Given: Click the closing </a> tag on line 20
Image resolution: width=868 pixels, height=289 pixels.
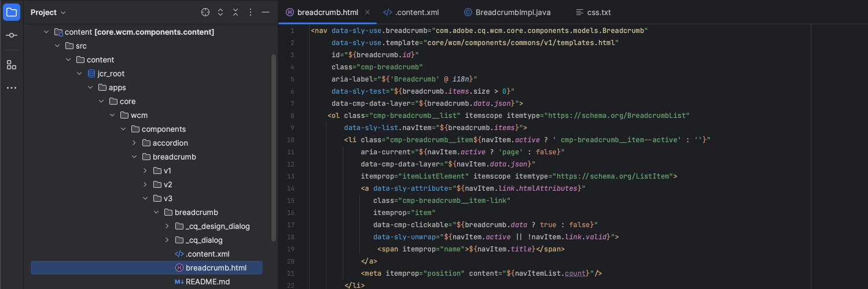Looking at the screenshot, I should pos(369,261).
